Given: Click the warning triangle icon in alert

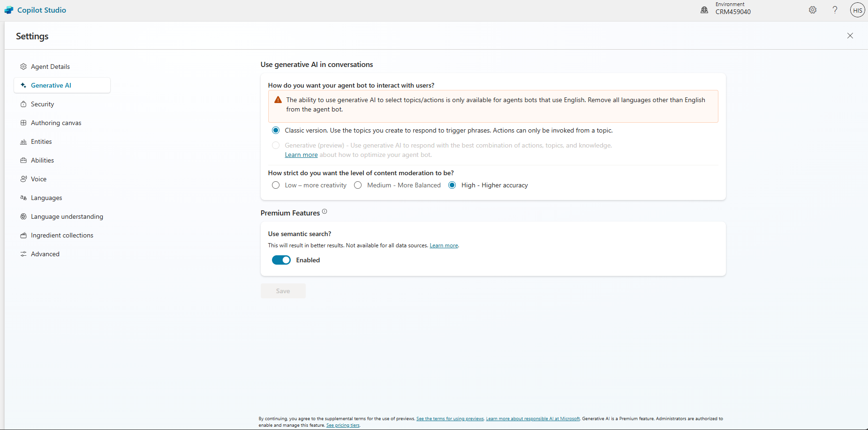Looking at the screenshot, I should (x=278, y=100).
